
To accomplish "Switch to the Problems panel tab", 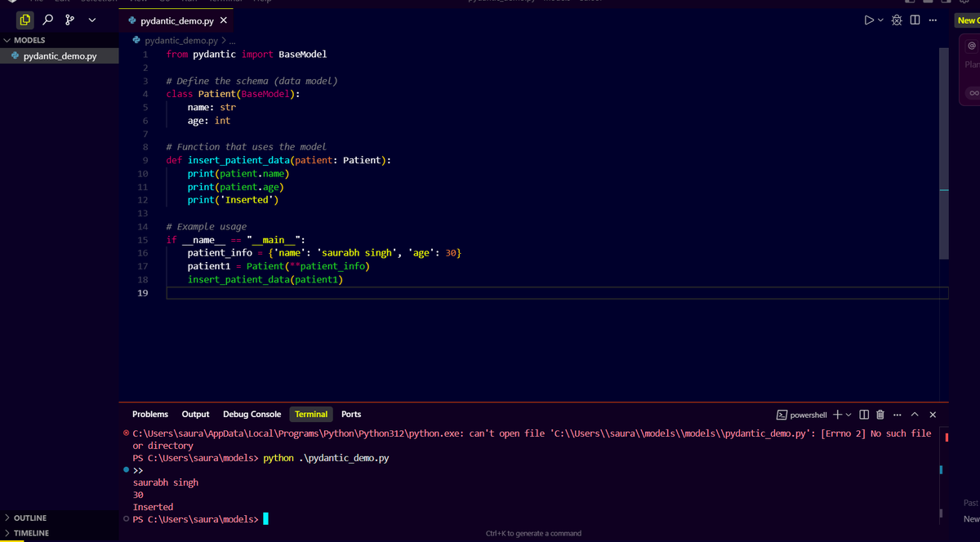I will [x=150, y=415].
